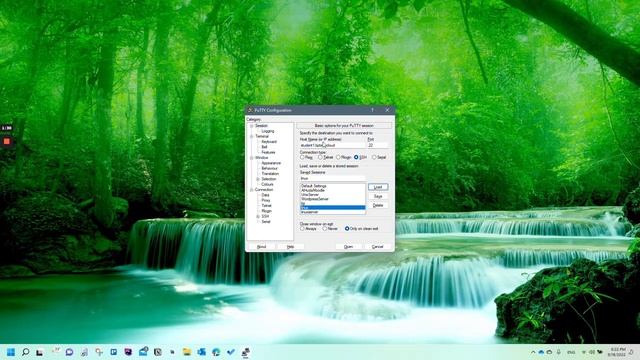Open the blue checkmark To Do taskbar icon
This screenshot has height=360, width=640.
231,352
